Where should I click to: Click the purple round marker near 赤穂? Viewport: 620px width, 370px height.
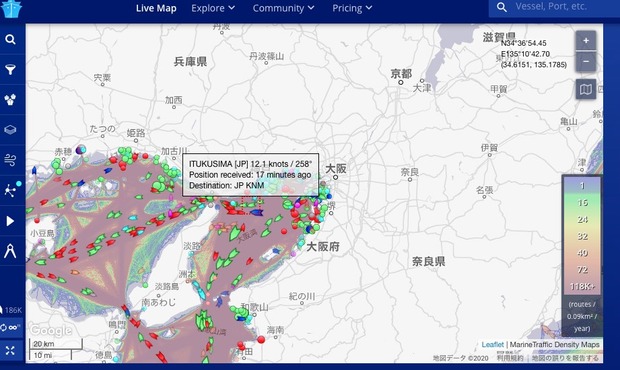[81, 149]
